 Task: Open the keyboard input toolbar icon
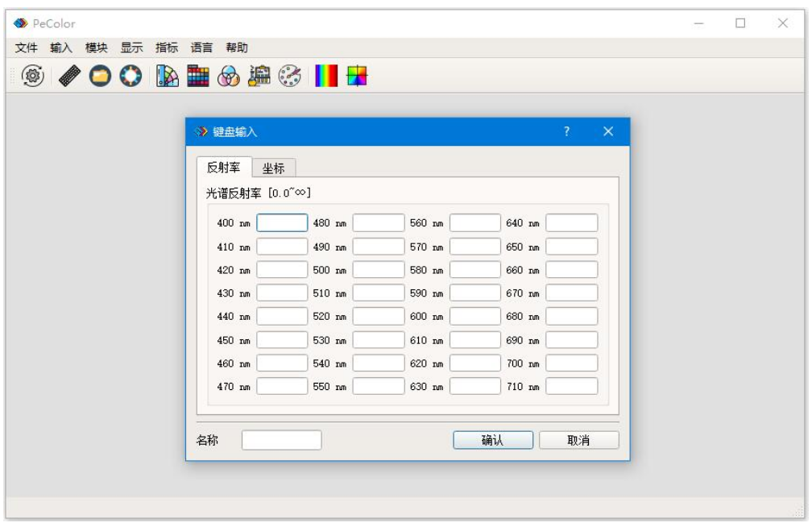click(69, 76)
